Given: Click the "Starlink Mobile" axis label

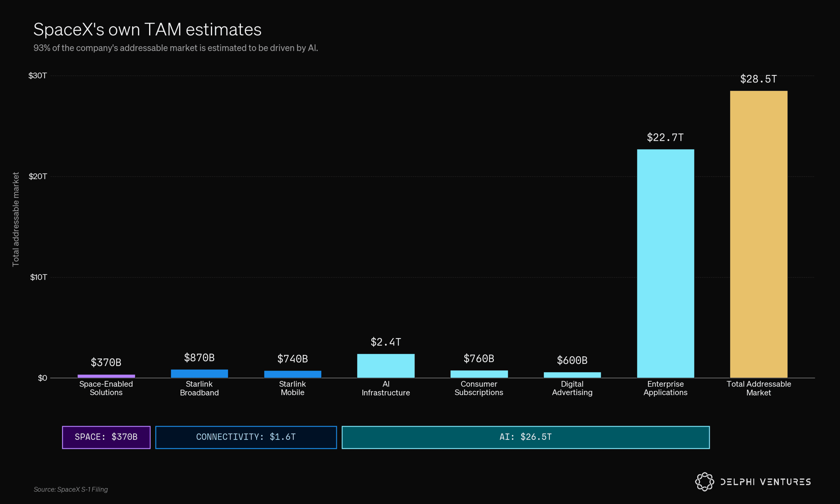Looking at the screenshot, I should click(x=293, y=388).
